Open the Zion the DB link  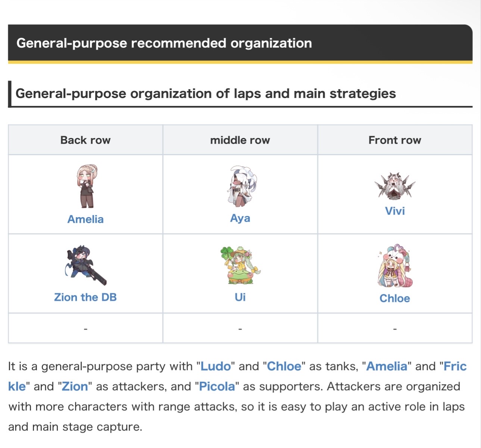[x=85, y=297]
